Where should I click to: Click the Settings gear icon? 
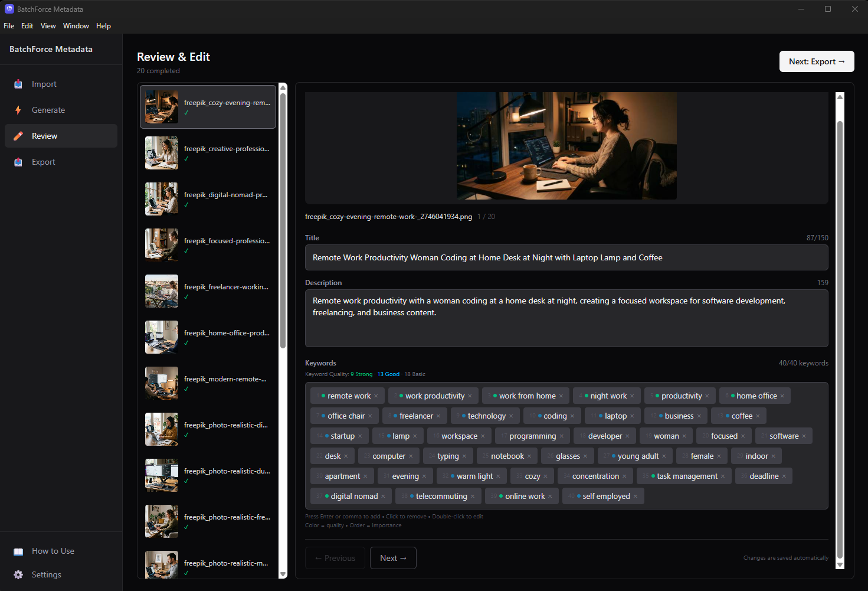(18, 574)
